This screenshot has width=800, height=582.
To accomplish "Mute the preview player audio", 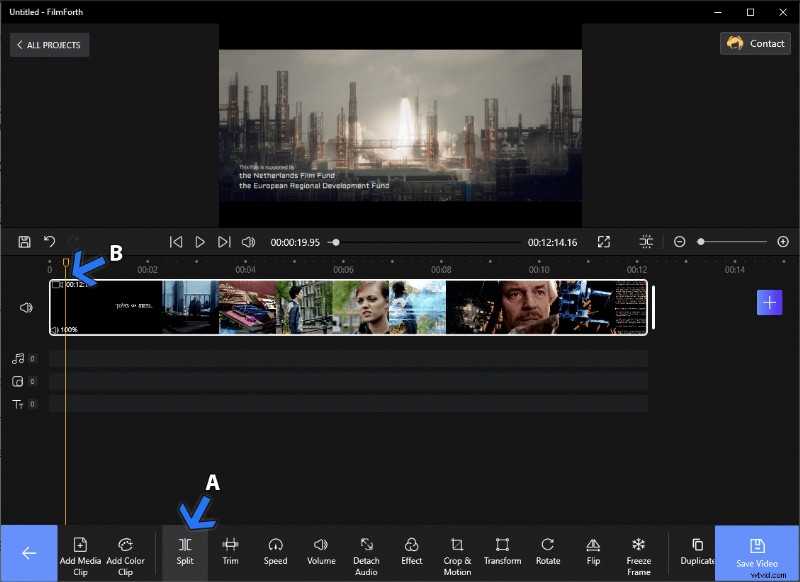I will click(x=248, y=241).
